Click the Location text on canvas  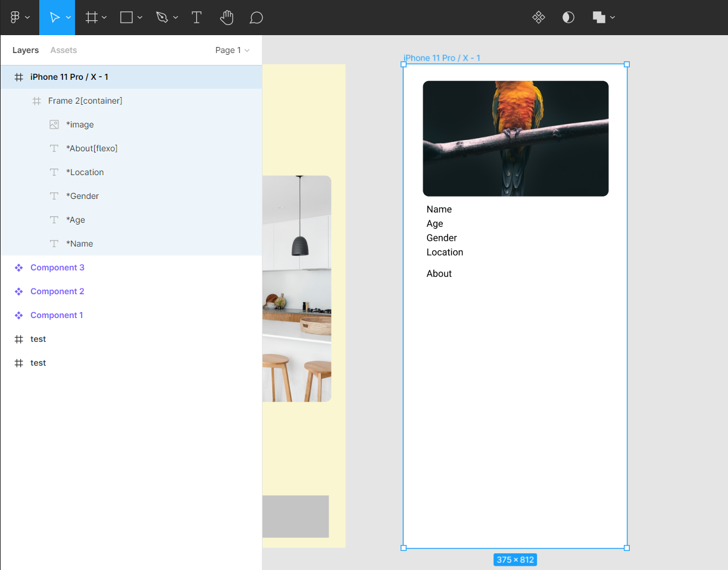click(x=445, y=252)
